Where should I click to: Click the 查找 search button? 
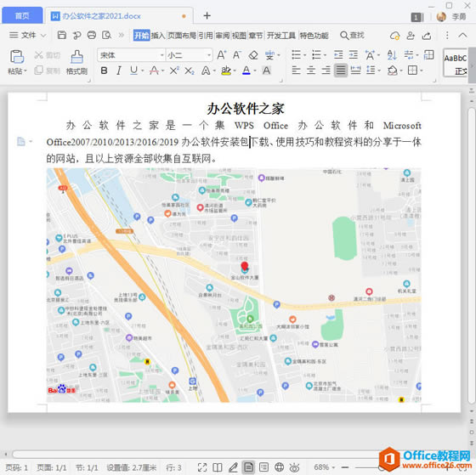tap(352, 36)
